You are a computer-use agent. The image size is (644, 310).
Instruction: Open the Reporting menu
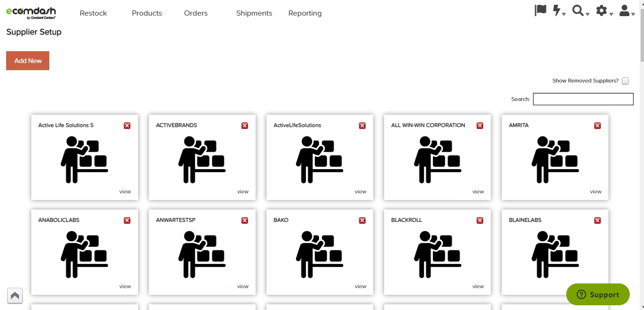(305, 13)
